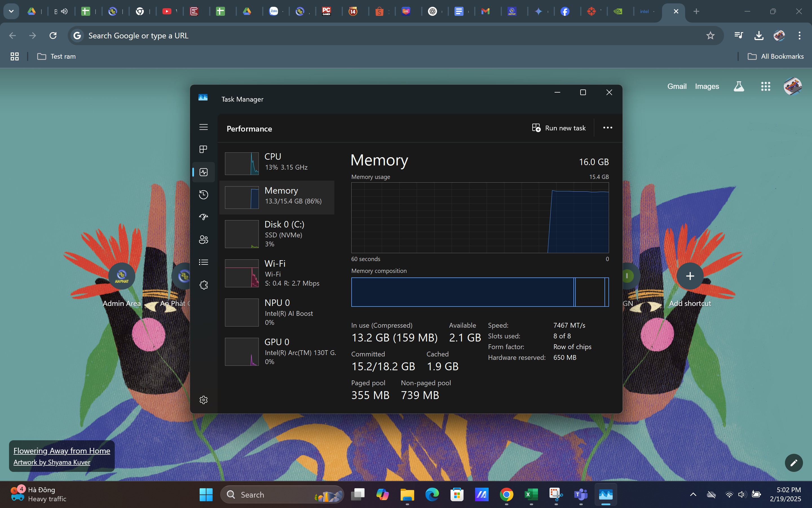The image size is (812, 508).
Task: Open Task Manager more options ellipsis
Action: [x=607, y=128]
